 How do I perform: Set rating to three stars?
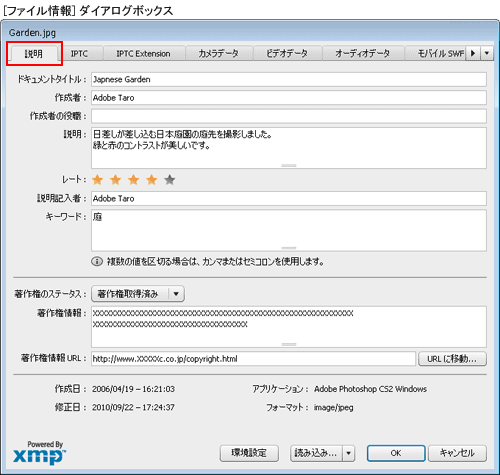(133, 180)
